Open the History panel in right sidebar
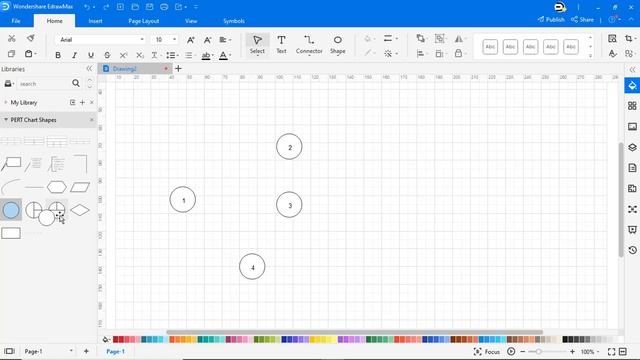Screen dimensions: 640x360 (x=632, y=250)
